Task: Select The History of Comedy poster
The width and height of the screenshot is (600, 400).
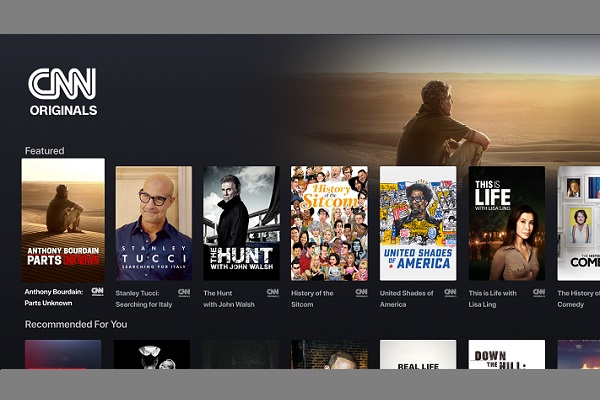Action: pyautogui.click(x=579, y=223)
